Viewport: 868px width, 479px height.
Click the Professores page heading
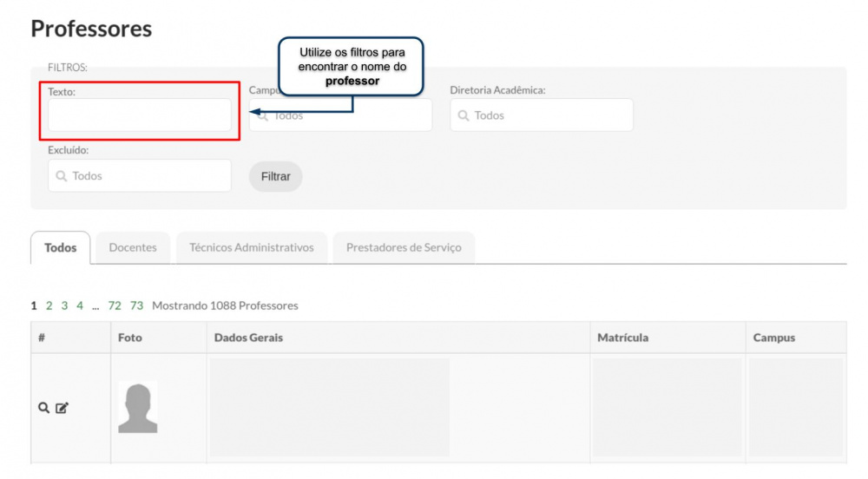(x=91, y=29)
